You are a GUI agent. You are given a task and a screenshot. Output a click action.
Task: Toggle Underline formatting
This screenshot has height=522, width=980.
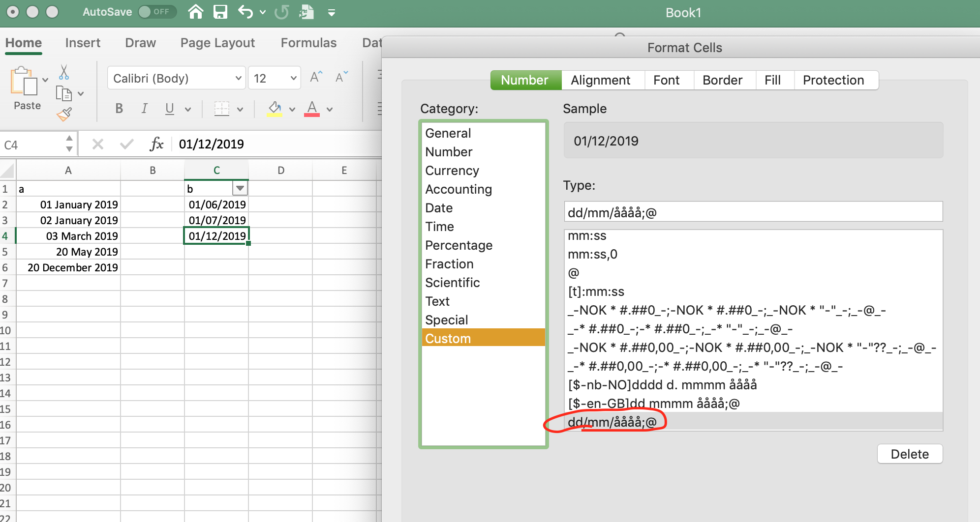[170, 109]
